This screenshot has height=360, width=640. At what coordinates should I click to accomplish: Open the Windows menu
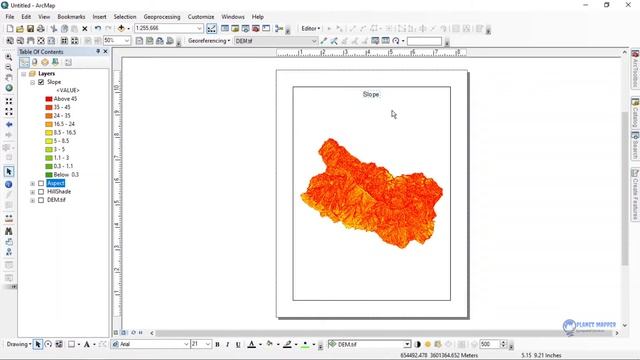pyautogui.click(x=233, y=17)
